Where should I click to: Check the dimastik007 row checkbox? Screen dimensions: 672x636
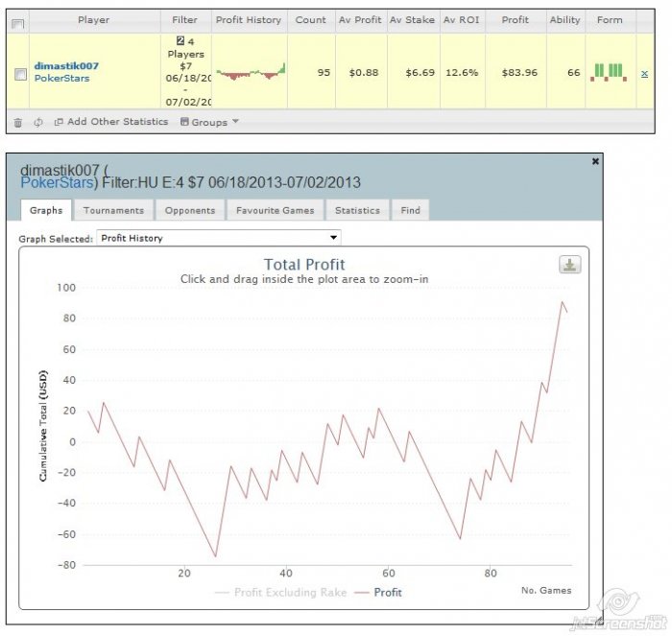point(20,74)
